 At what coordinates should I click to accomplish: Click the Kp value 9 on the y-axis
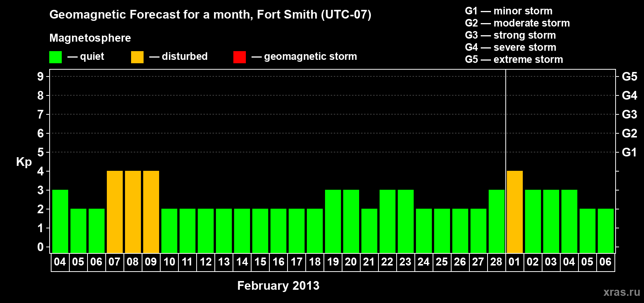40,77
